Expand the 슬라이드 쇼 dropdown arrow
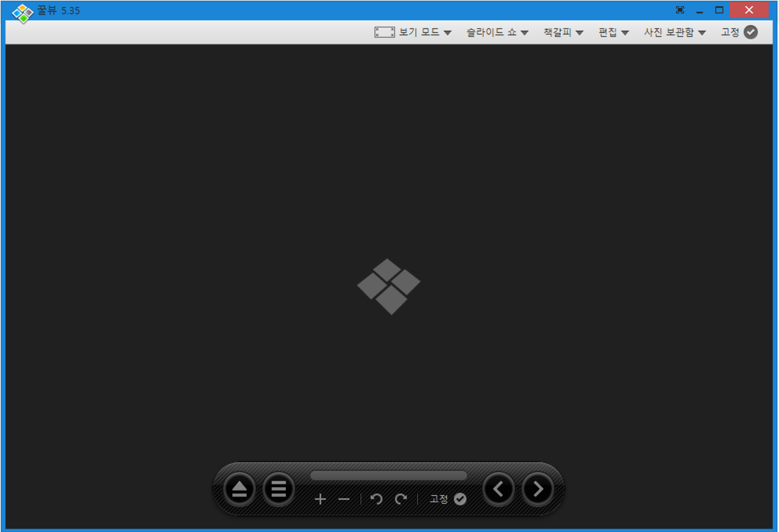Image resolution: width=779 pixels, height=532 pixels. [524, 33]
